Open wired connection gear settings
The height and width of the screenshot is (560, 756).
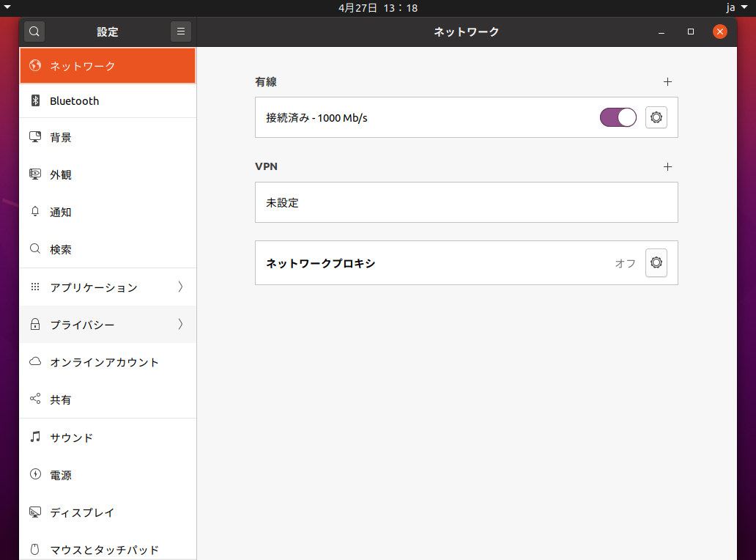coord(656,117)
